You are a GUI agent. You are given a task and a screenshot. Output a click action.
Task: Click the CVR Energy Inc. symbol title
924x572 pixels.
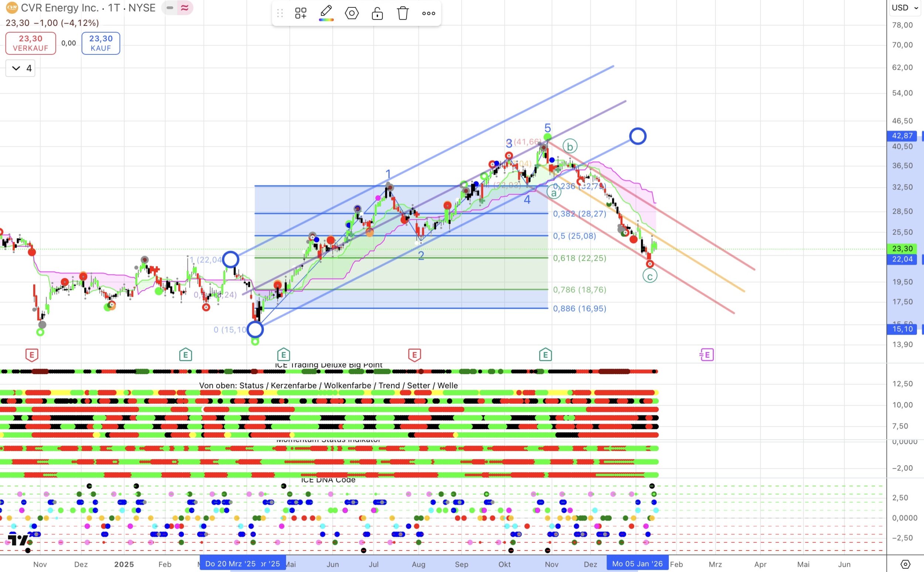[x=59, y=7]
